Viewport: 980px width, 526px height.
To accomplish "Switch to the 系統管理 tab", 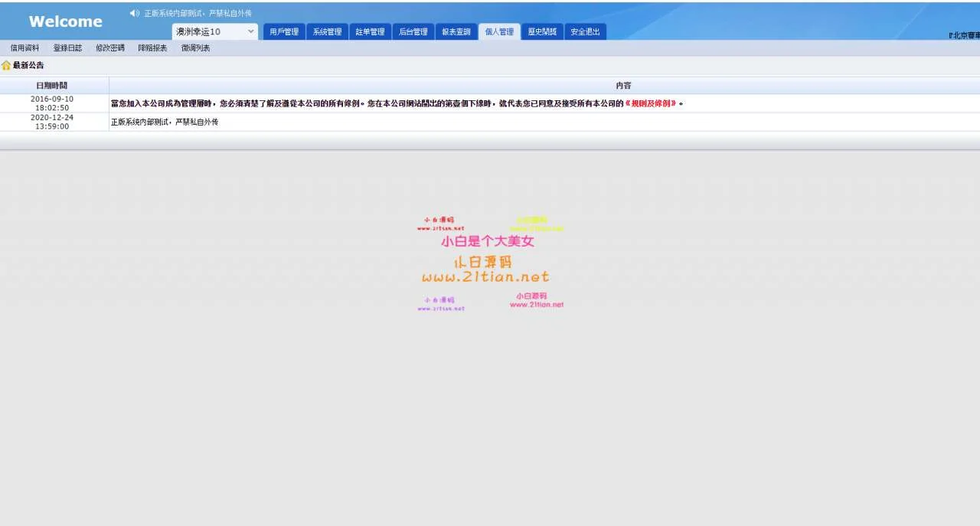I will pos(327,32).
